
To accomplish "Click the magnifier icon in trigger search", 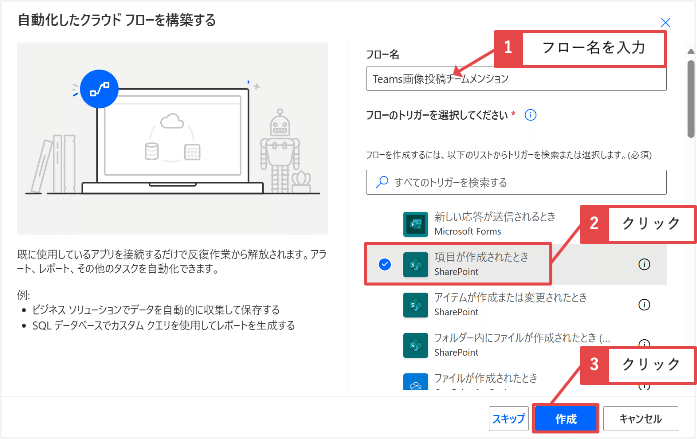I will point(382,182).
